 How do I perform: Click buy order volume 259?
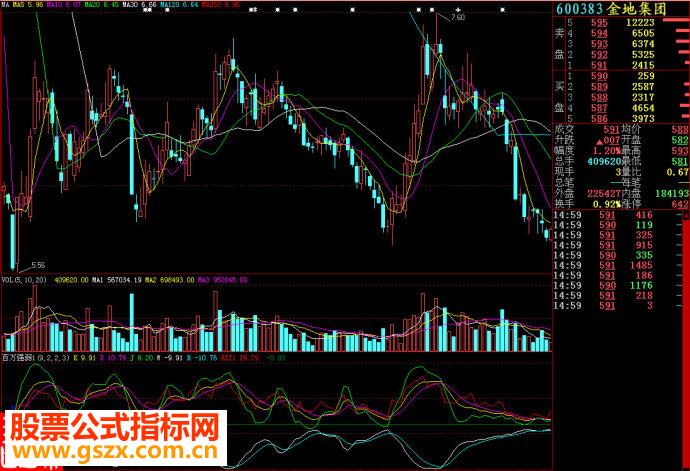(x=646, y=76)
